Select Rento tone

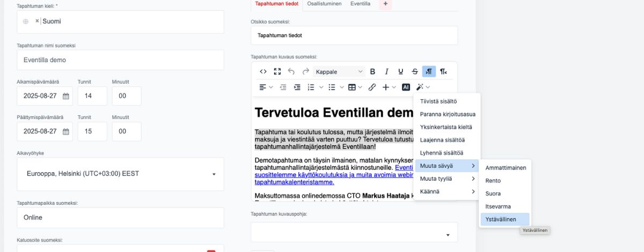click(505, 181)
